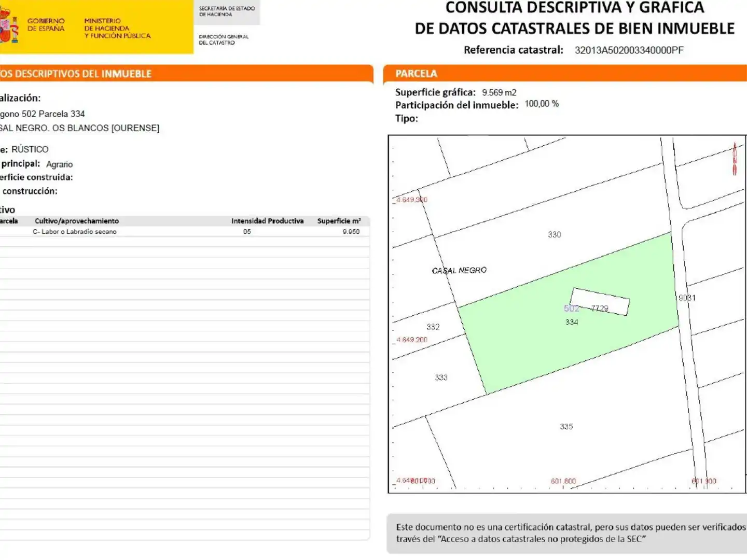Click the Superficie gráfica value 9.569 m2
The width and height of the screenshot is (747, 560).
[499, 92]
